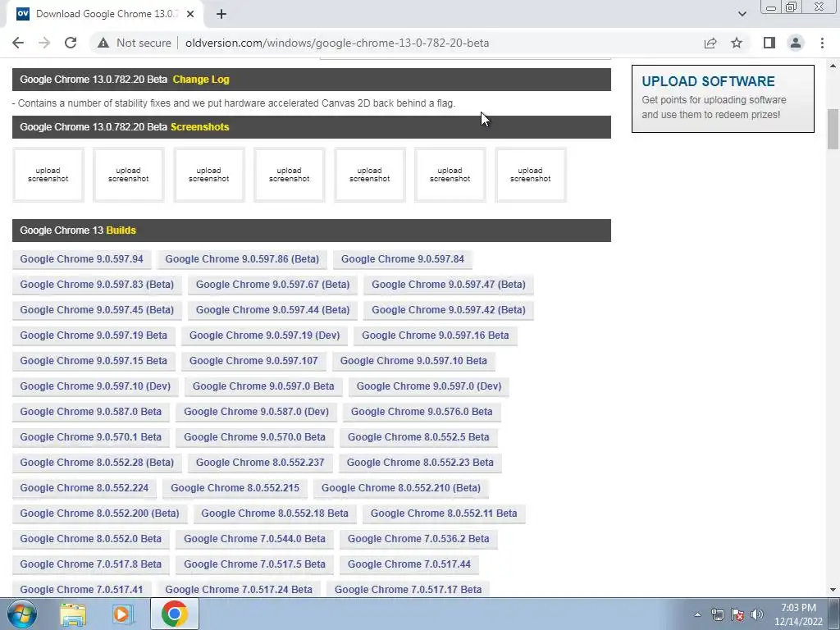Screen dimensions: 840x630
Task: Select the Download Google Chrome 13.0 tab
Action: point(104,14)
